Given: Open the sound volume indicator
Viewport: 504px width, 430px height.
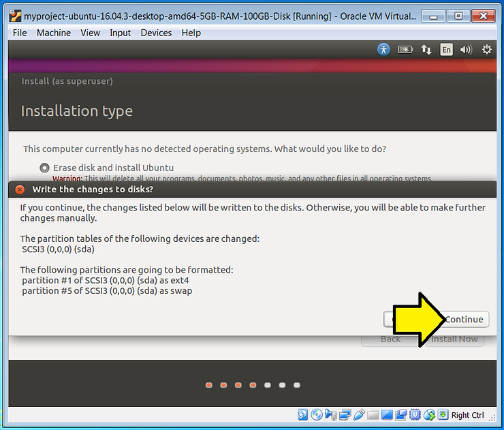Looking at the screenshot, I should coord(466,50).
